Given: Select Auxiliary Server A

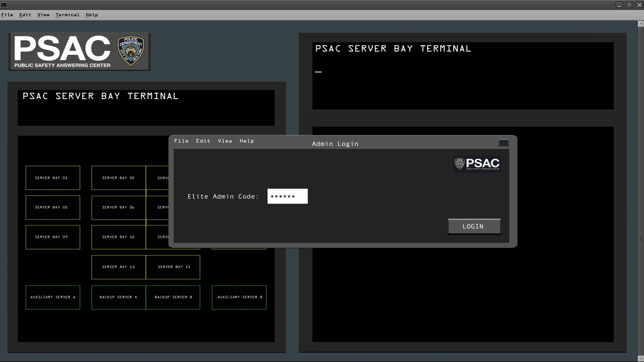Looking at the screenshot, I should [x=53, y=297].
